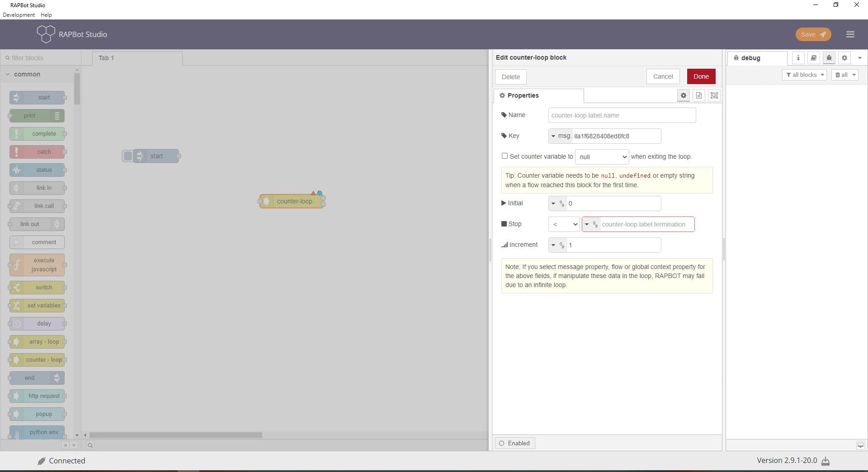Click the palette vertical scrollbar thumb

point(77,89)
